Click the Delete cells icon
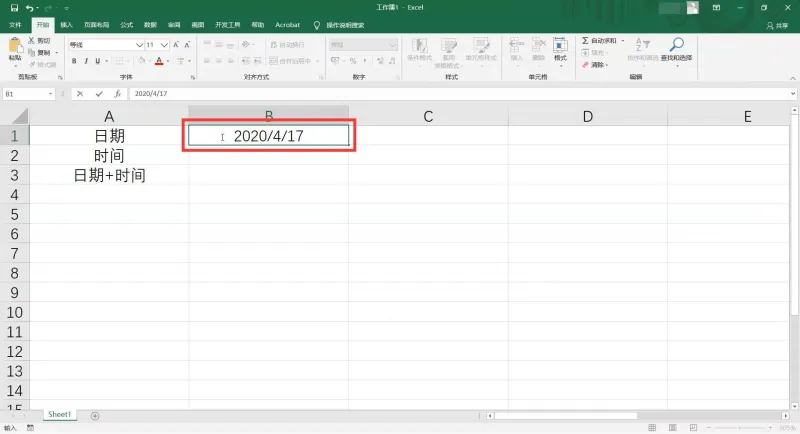Viewport: 800px width, 434px height. tap(539, 45)
